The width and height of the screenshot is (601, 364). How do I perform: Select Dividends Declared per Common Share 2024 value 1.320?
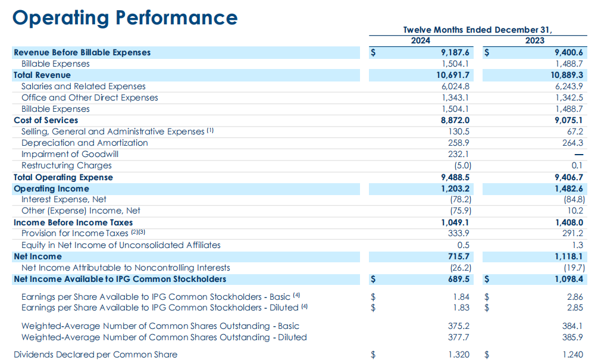[459, 355]
